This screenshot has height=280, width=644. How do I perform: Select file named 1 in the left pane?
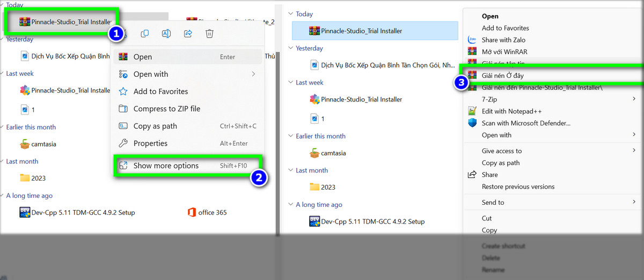[x=27, y=110]
